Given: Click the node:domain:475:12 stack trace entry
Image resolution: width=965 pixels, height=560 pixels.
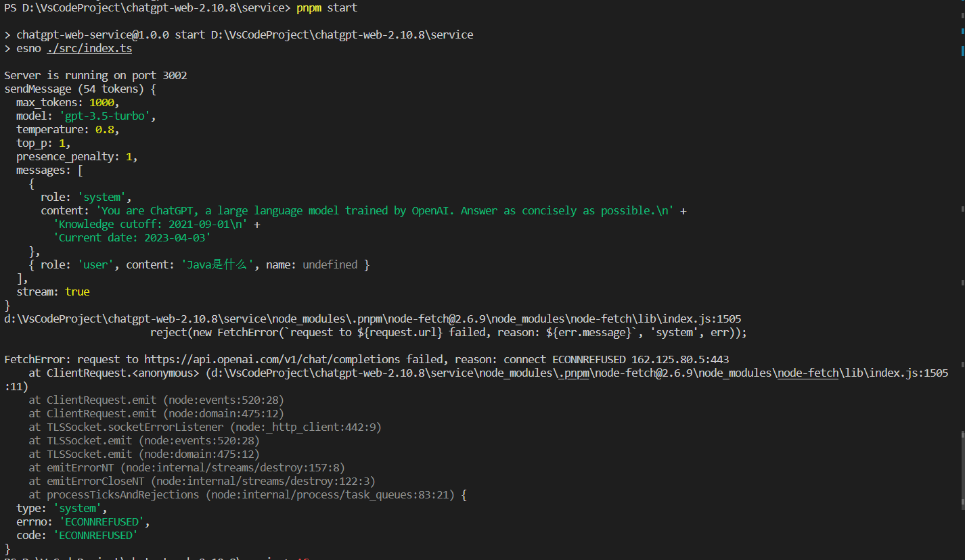Looking at the screenshot, I should (223, 413).
